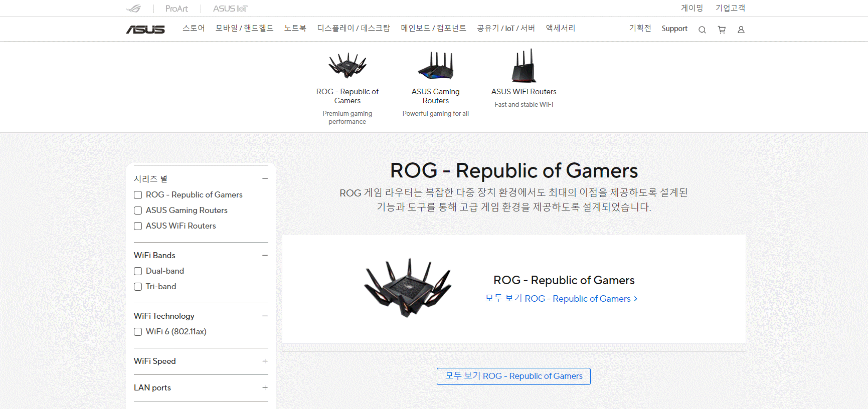868x409 pixels.
Task: Check Dual-band filter
Action: pyautogui.click(x=138, y=271)
